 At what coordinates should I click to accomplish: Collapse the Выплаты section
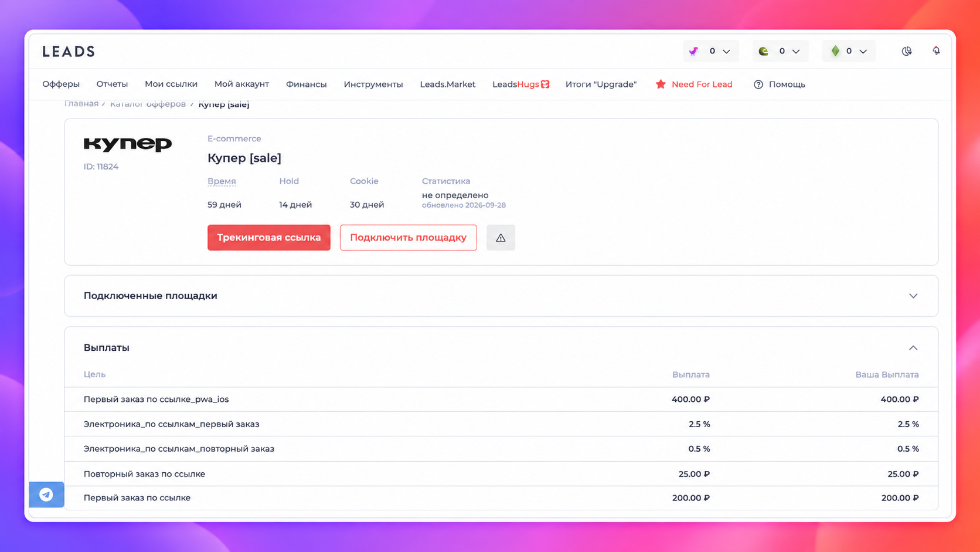913,348
